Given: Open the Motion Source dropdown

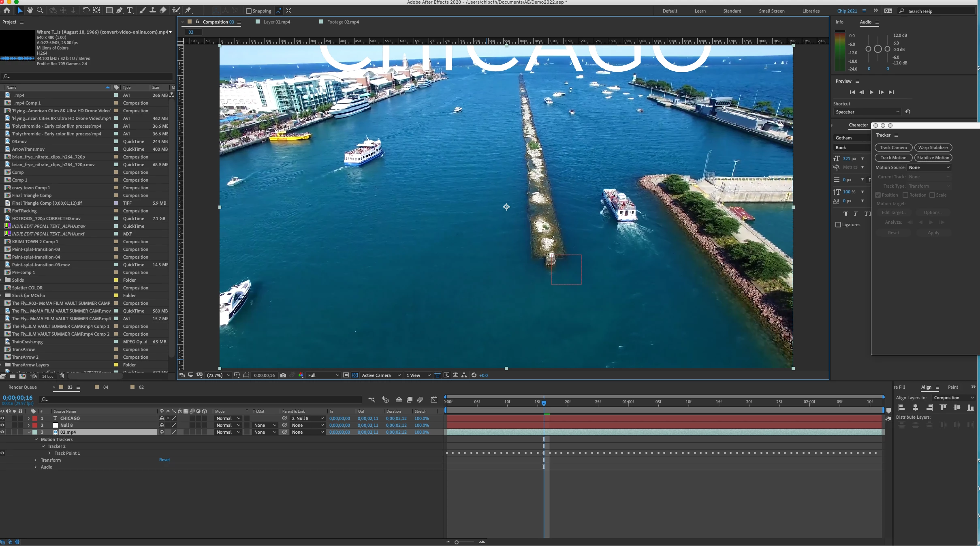Looking at the screenshot, I should coord(929,167).
